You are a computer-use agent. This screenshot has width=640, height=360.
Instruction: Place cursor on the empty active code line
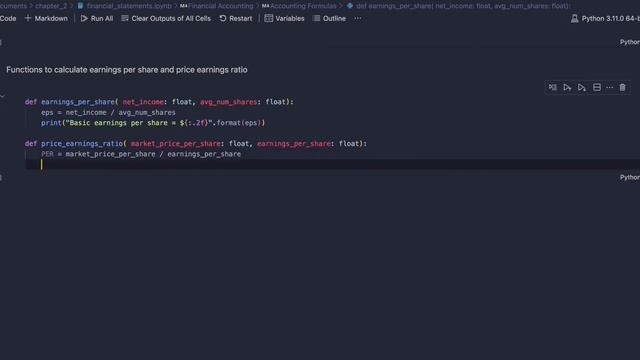pos(333,164)
